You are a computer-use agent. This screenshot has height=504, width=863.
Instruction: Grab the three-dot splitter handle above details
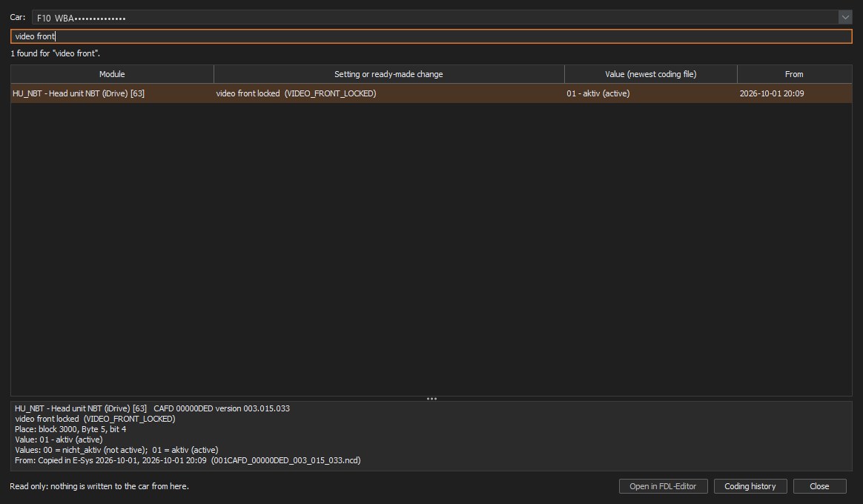pos(431,399)
